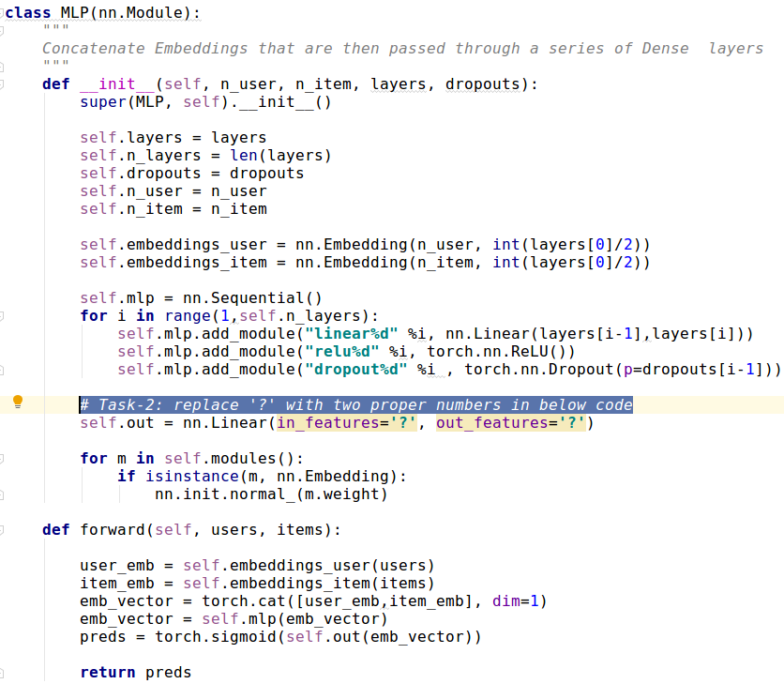
Task: Click the 'for m in self.modules():' line
Action: point(191,459)
